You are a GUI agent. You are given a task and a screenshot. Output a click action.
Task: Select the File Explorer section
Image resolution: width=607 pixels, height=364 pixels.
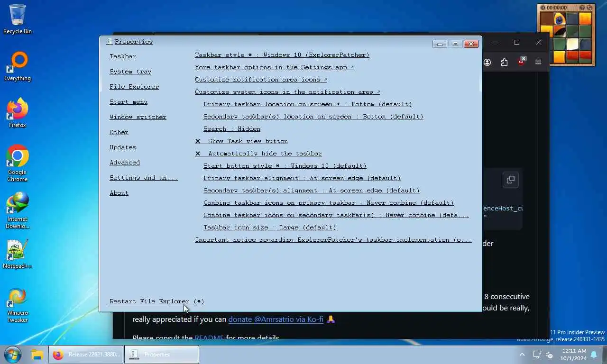coord(134,87)
